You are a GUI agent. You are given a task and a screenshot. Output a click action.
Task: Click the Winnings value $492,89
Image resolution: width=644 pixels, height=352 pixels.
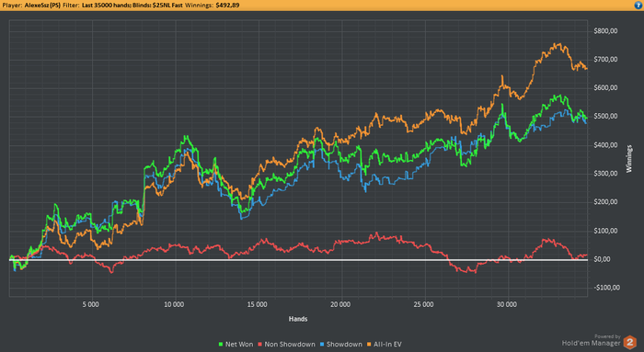coord(227,6)
